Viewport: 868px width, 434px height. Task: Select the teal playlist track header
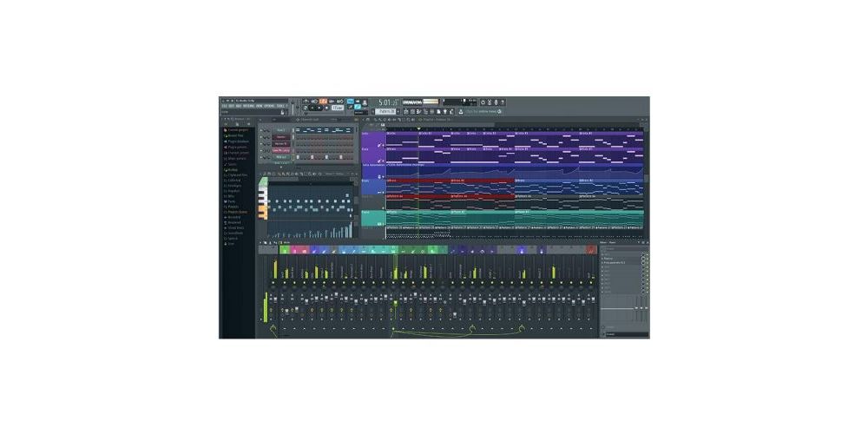pos(373,218)
